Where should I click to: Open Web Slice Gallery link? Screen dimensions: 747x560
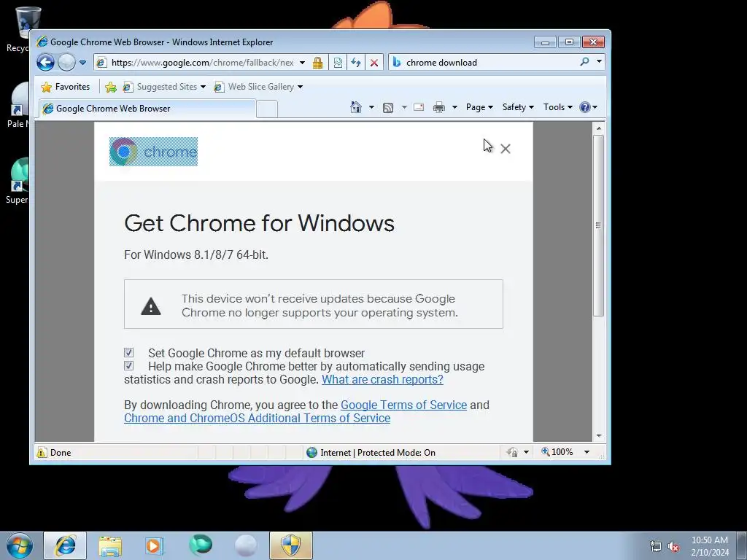(258, 87)
